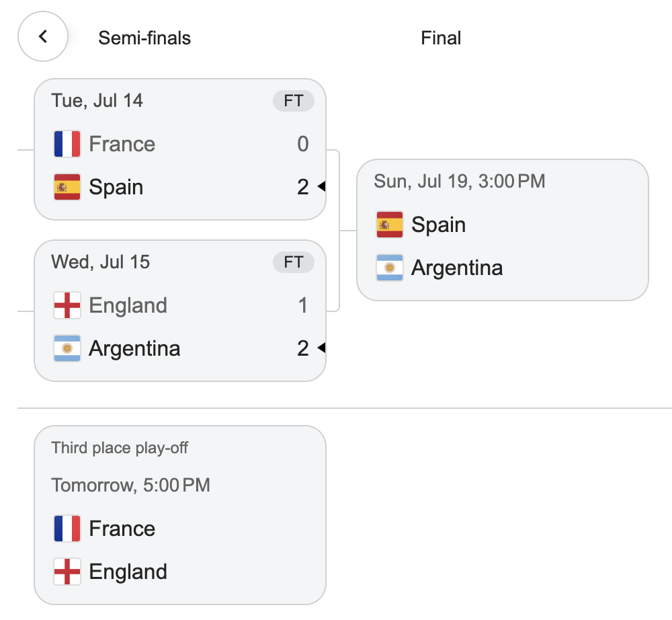Viewport: 672px width, 620px height.
Task: Open the Wed, Jul 15 match details
Action: (x=180, y=311)
